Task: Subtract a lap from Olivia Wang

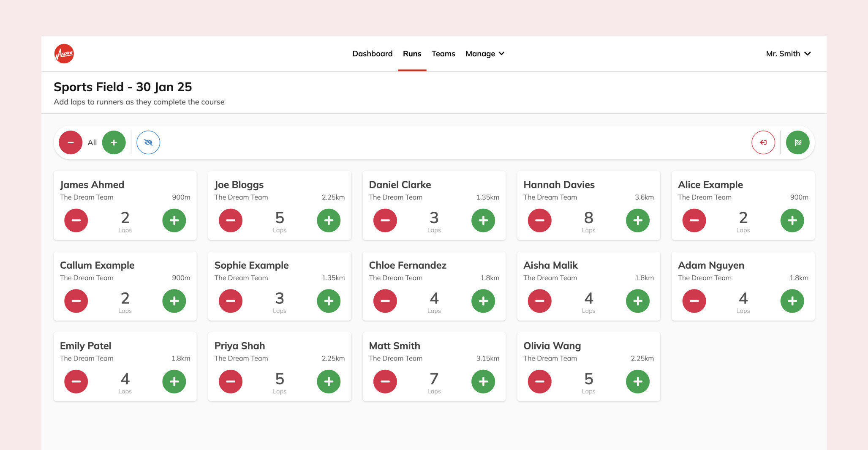Action: (539, 382)
